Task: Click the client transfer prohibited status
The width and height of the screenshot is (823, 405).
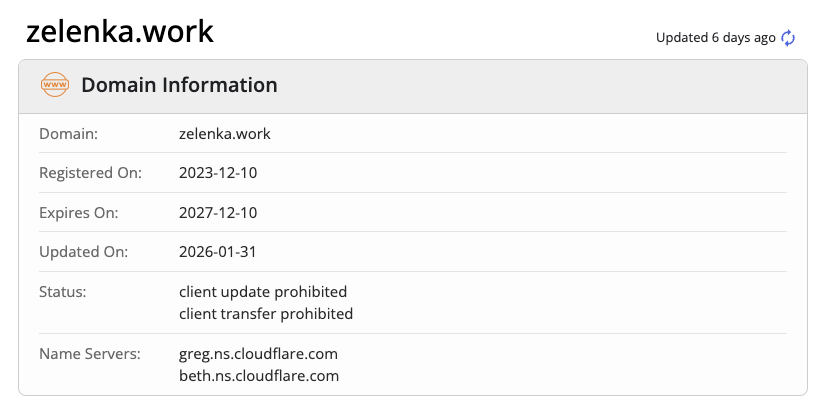Action: pyautogui.click(x=266, y=314)
